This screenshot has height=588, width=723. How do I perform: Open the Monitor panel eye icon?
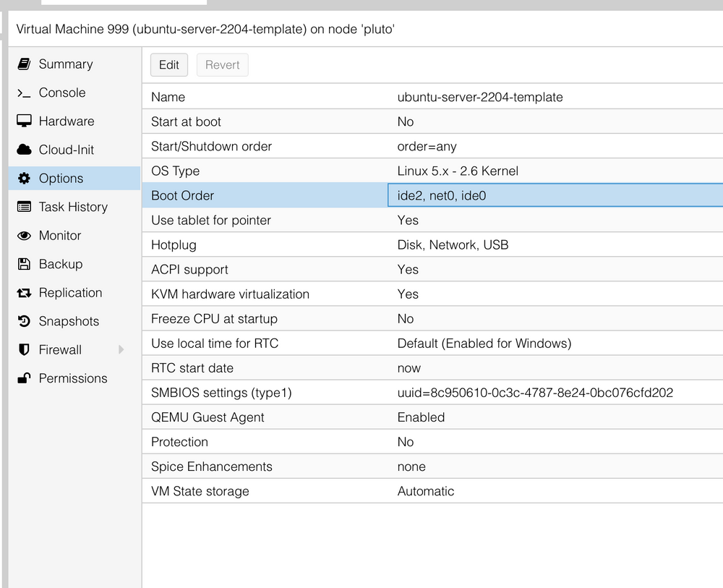pyautogui.click(x=25, y=235)
